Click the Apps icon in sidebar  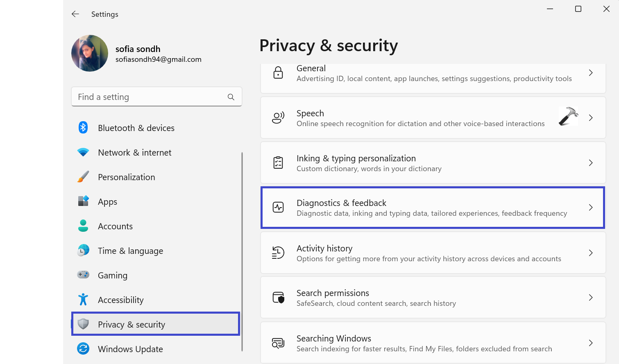tap(83, 201)
